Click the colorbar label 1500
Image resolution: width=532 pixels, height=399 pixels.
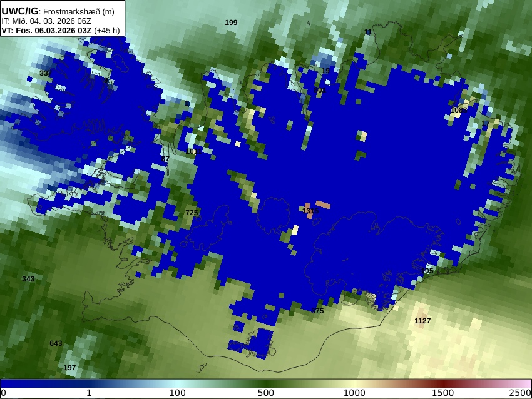[x=442, y=393]
